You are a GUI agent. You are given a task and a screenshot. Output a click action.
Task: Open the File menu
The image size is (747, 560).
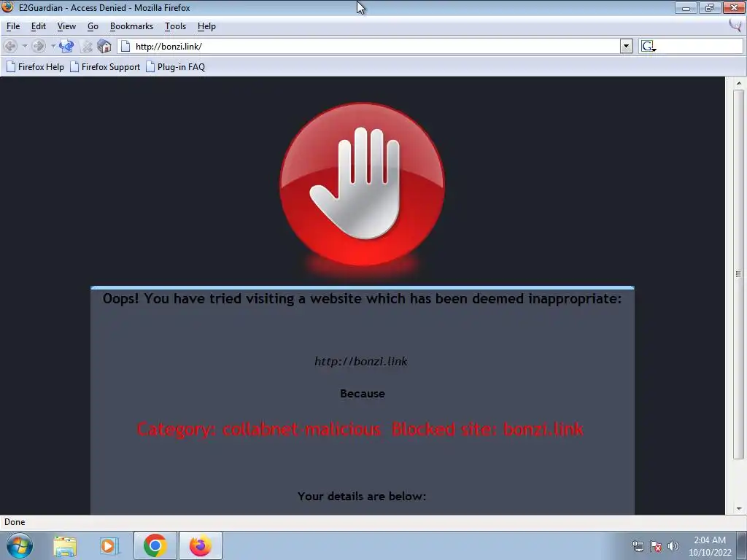[13, 26]
